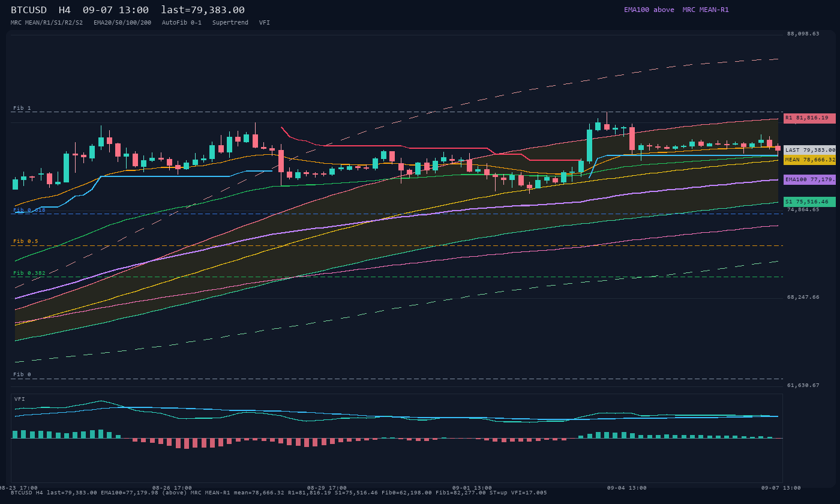Click the EMA100 above status text
840x504 pixels.
point(649,10)
